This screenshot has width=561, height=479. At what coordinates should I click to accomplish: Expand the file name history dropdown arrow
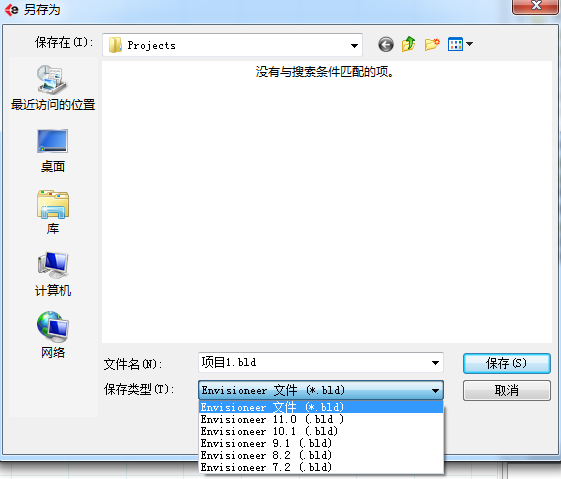[x=435, y=363]
